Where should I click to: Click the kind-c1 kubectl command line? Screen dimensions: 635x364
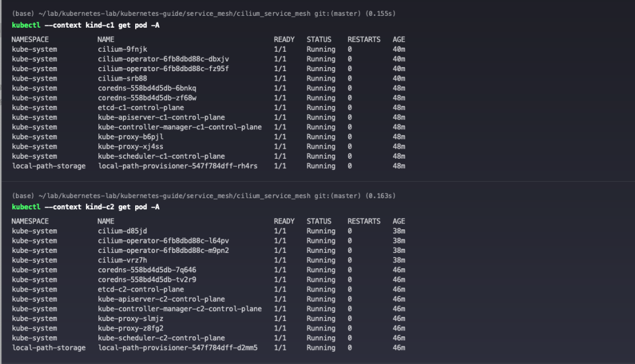[85, 25]
